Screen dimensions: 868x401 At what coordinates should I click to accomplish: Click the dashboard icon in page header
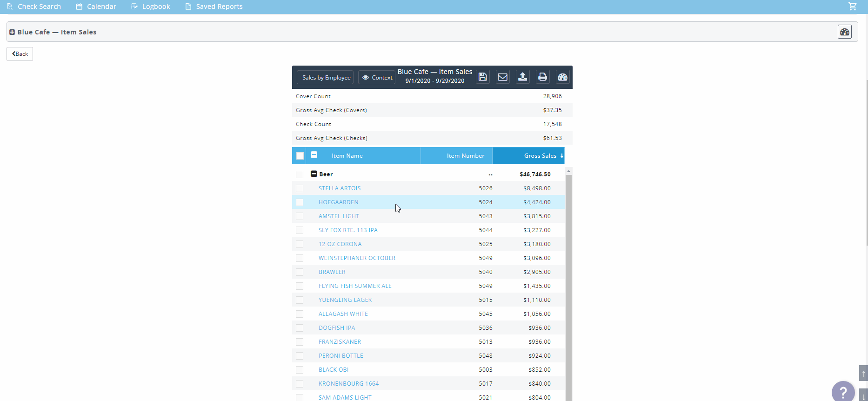tap(844, 32)
